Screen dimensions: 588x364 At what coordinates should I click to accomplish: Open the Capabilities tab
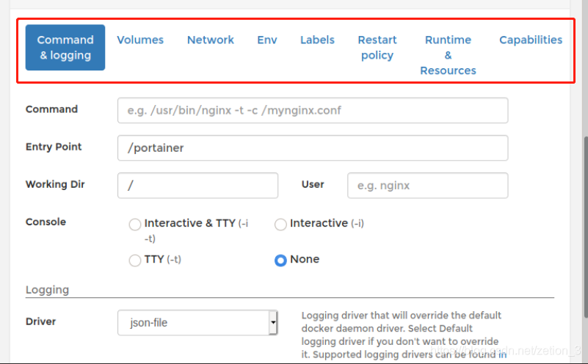tap(531, 40)
